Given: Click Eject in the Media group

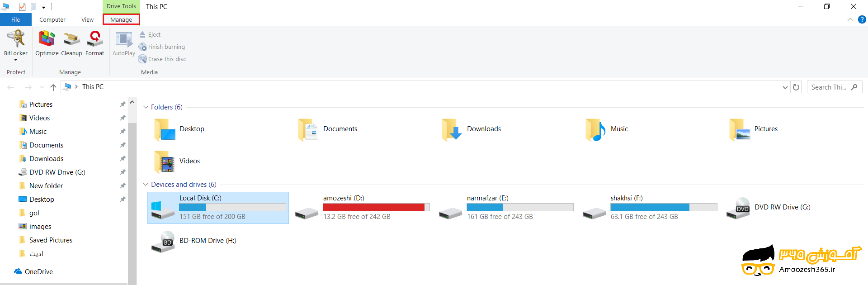Looking at the screenshot, I should click(150, 34).
